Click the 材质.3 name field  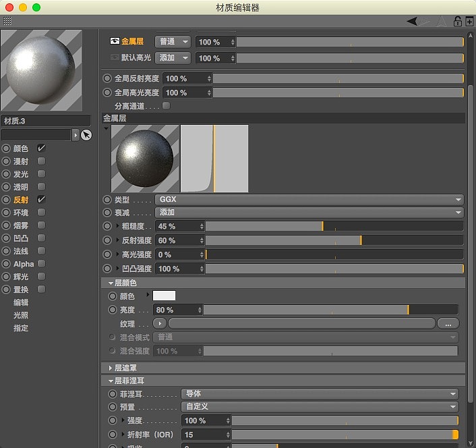coord(46,121)
